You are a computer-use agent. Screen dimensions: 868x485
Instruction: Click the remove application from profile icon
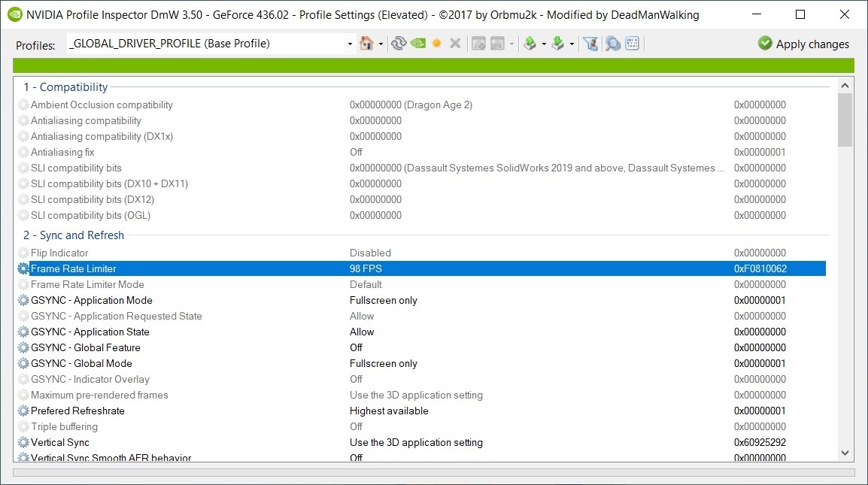pyautogui.click(x=498, y=43)
